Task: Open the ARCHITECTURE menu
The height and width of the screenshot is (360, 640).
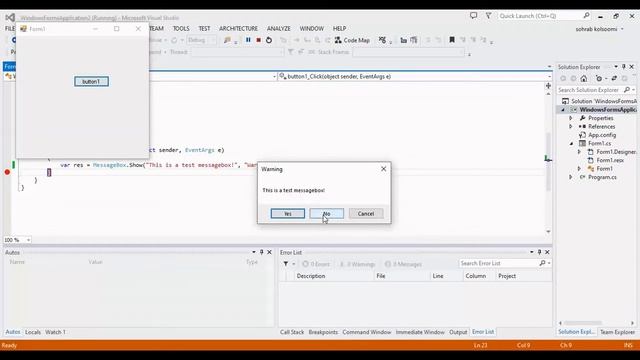Action: 238,29
